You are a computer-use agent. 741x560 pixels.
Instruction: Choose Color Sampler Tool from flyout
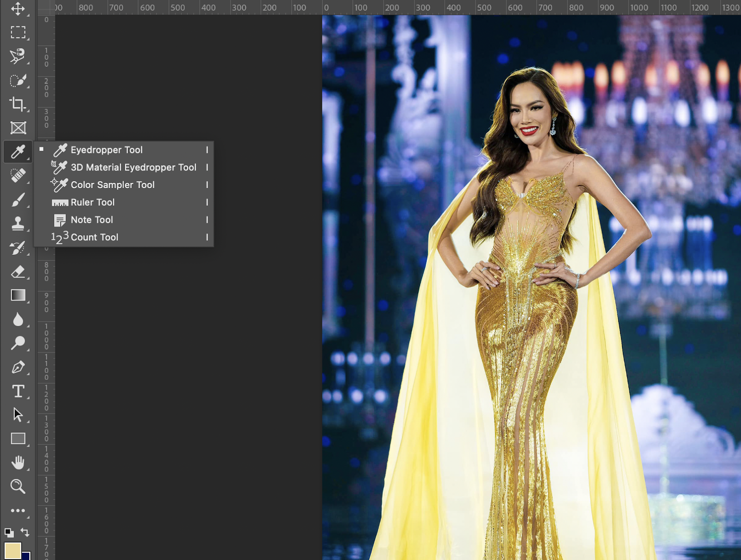(124, 185)
